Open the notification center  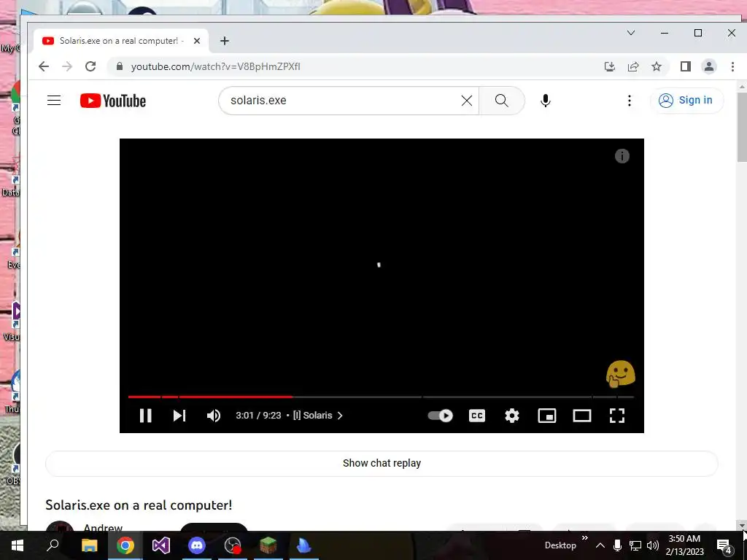(724, 545)
